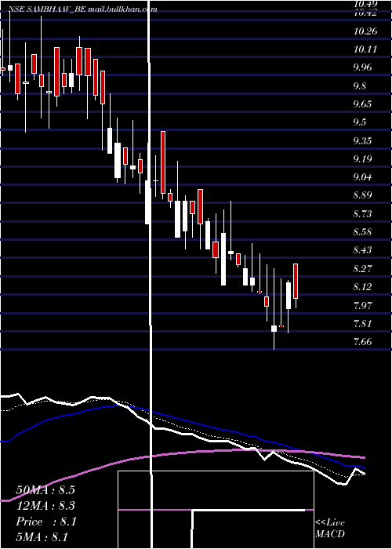The image size is (392, 549).
Task: Select the 10.11 price axis label
Action: [x=365, y=49]
